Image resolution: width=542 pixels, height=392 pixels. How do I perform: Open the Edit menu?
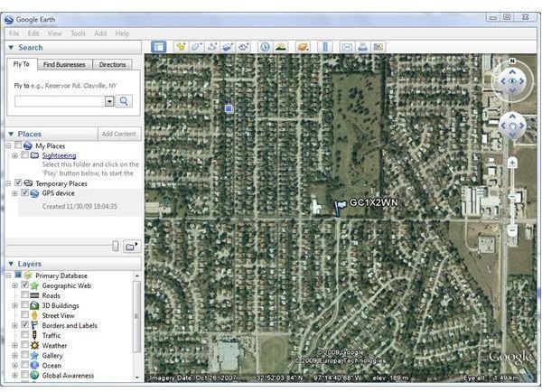click(x=33, y=33)
